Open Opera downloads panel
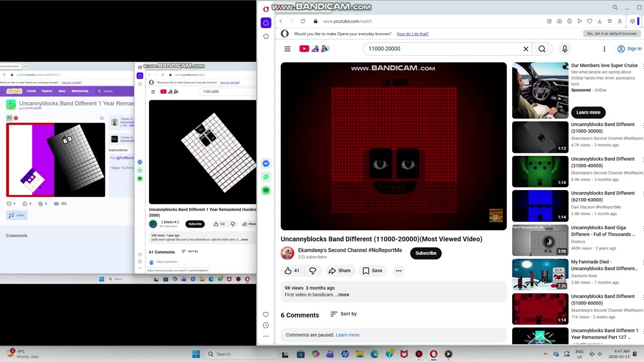This screenshot has width=644, height=362. click(x=600, y=21)
